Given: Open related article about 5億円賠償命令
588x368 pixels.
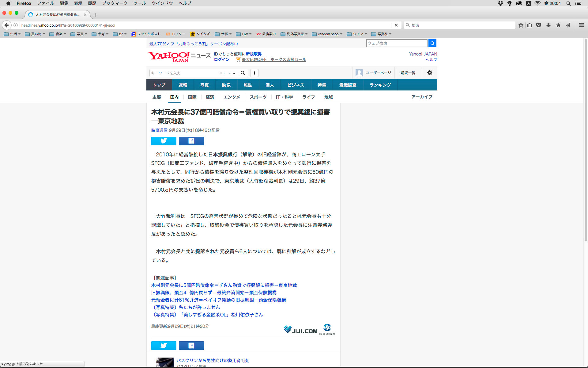Looking at the screenshot, I should [224, 285].
